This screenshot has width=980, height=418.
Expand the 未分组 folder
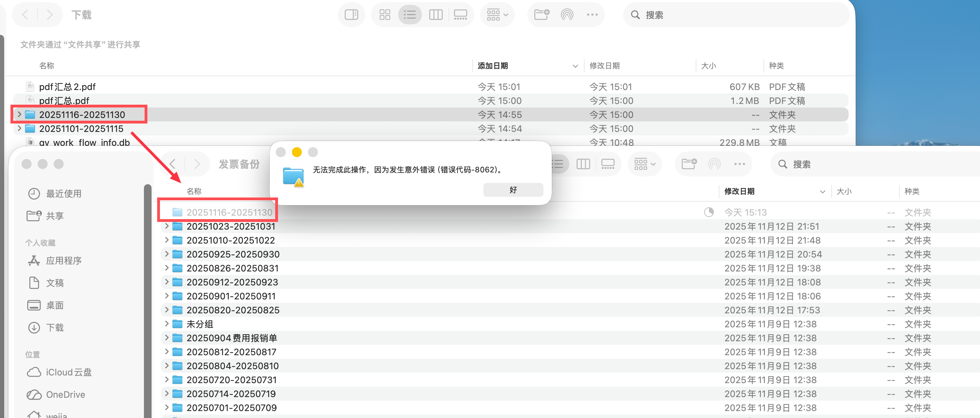coord(167,324)
